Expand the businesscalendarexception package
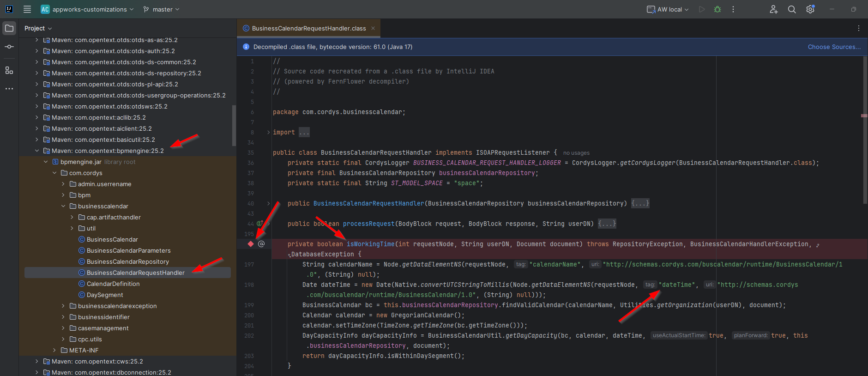This screenshot has width=868, height=376. [x=63, y=306]
